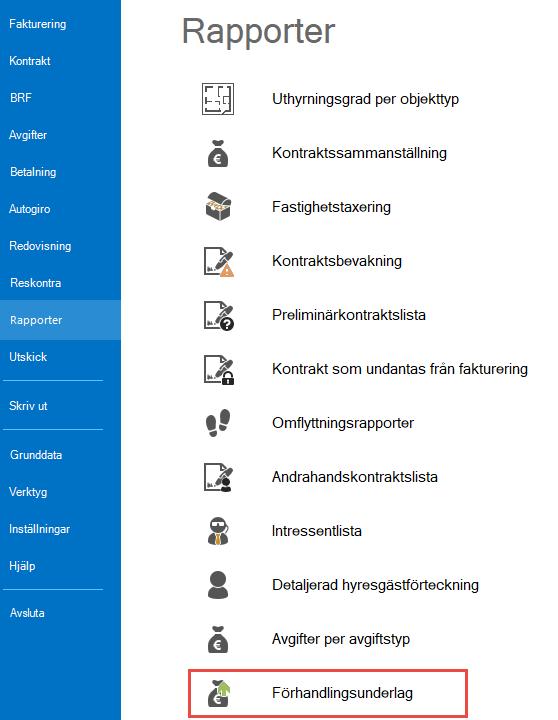
Task: Open the Uthyrningsgrad per objekttyp report
Action: 366,99
